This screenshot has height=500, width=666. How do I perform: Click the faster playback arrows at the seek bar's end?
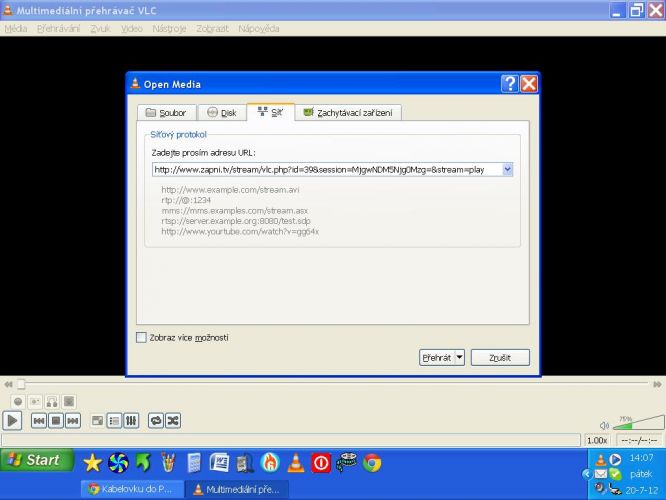(657, 384)
